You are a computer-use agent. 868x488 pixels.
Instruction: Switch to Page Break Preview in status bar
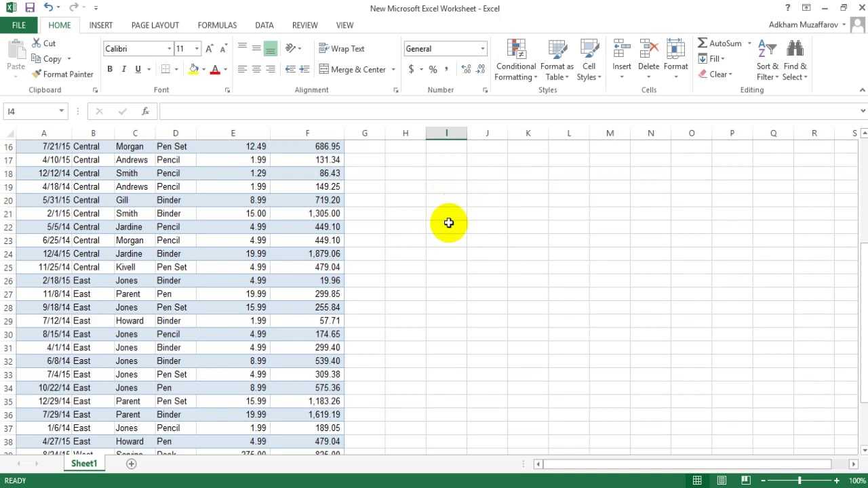746,481
